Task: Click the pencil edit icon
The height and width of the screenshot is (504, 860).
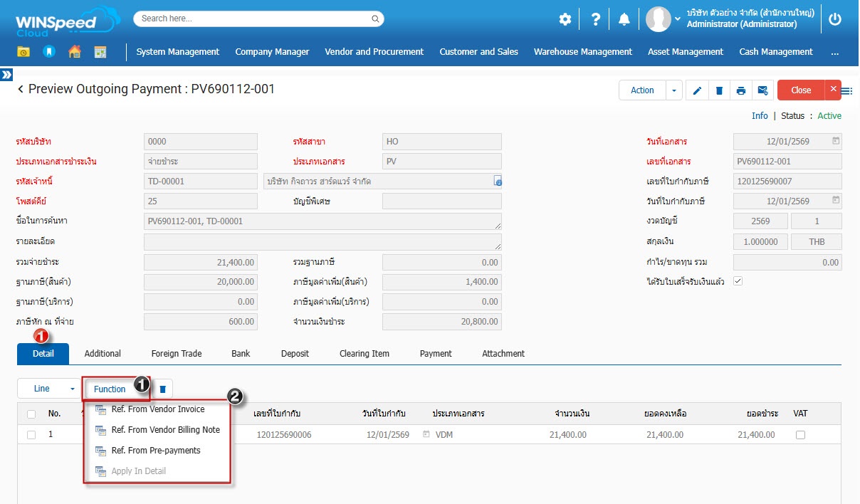Action: pos(698,90)
